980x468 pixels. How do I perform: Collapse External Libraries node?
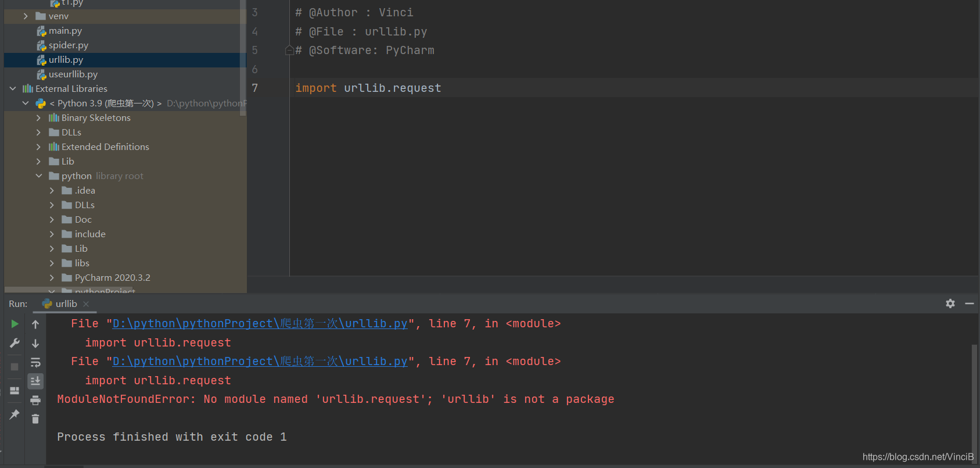[x=13, y=89]
